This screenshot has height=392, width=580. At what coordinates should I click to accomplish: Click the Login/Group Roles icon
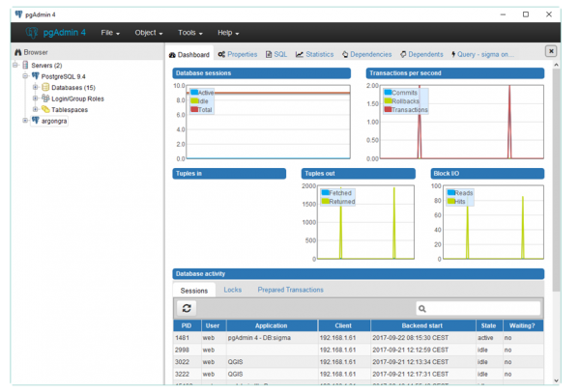click(x=45, y=98)
